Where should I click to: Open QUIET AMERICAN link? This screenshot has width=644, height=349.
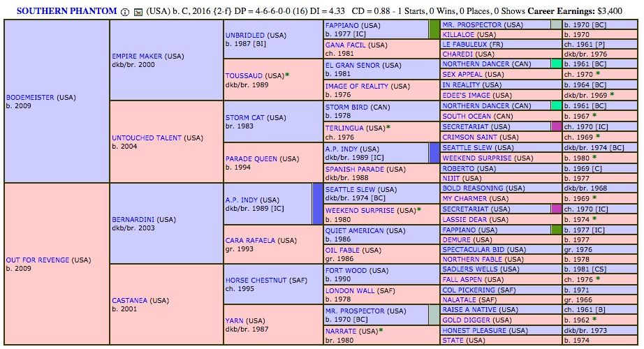click(354, 231)
